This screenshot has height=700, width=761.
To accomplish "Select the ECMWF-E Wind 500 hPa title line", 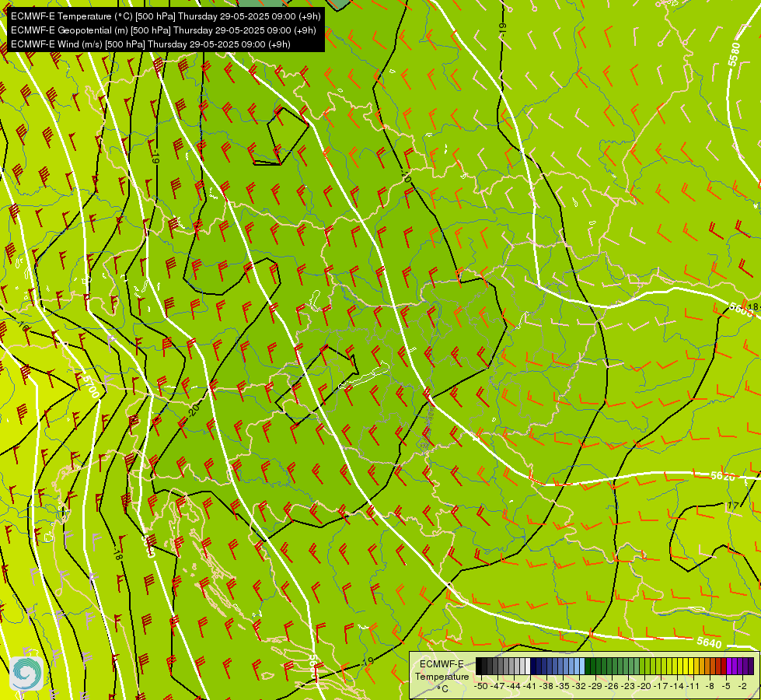I will 151,44.
